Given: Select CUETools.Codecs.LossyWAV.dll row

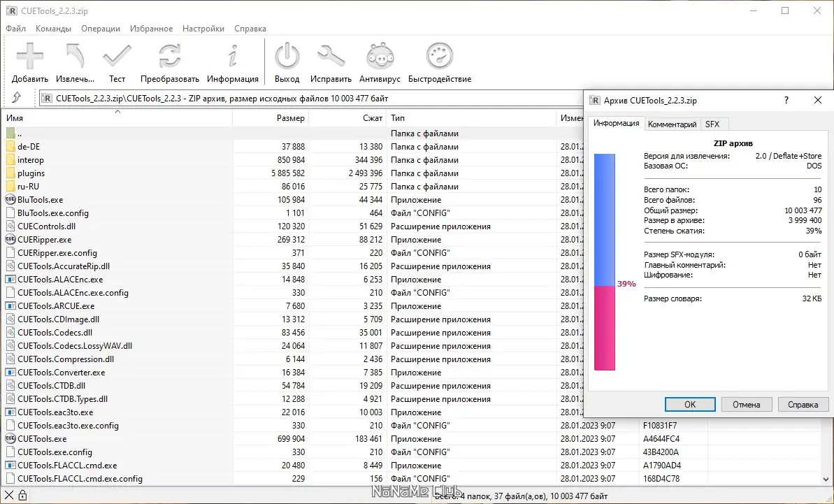Looking at the screenshot, I should [x=292, y=346].
